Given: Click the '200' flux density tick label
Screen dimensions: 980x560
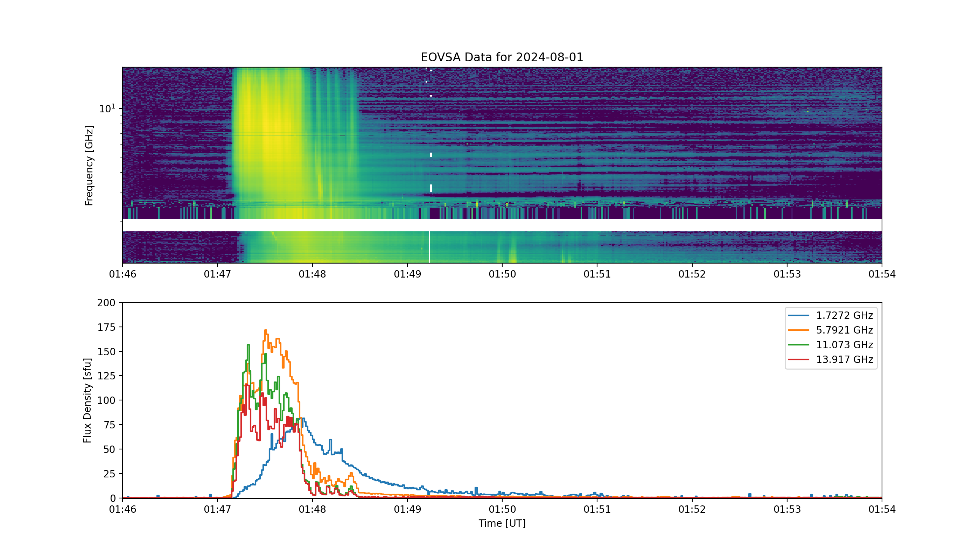Looking at the screenshot, I should 106,303.
